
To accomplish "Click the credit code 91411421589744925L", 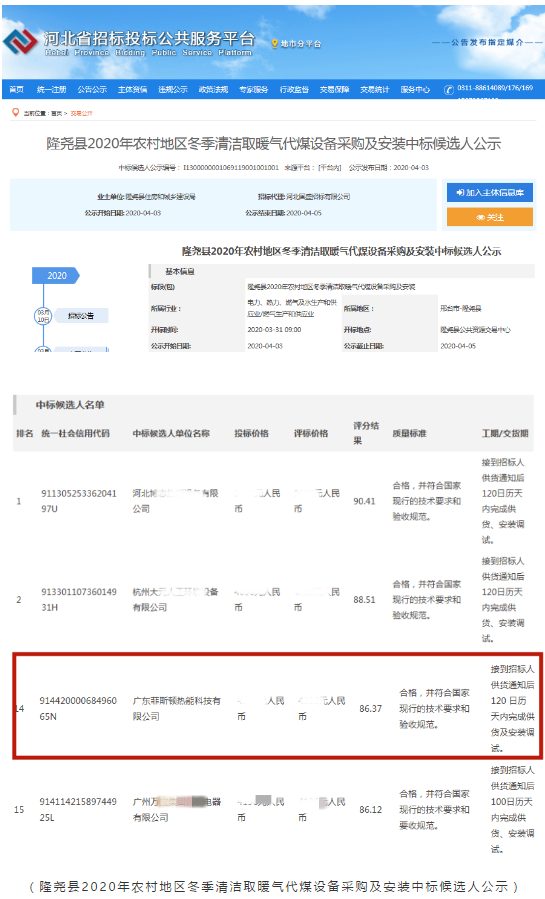I will point(78,810).
